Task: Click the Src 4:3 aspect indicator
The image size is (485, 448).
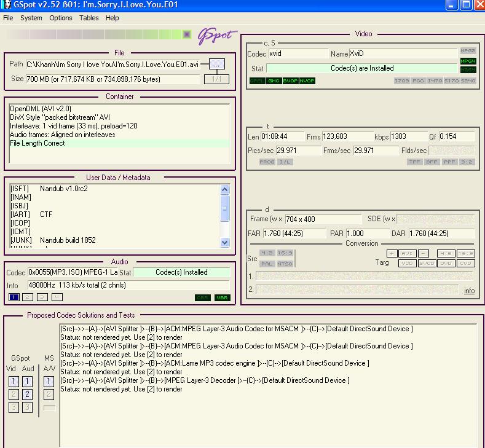Action: (x=267, y=253)
